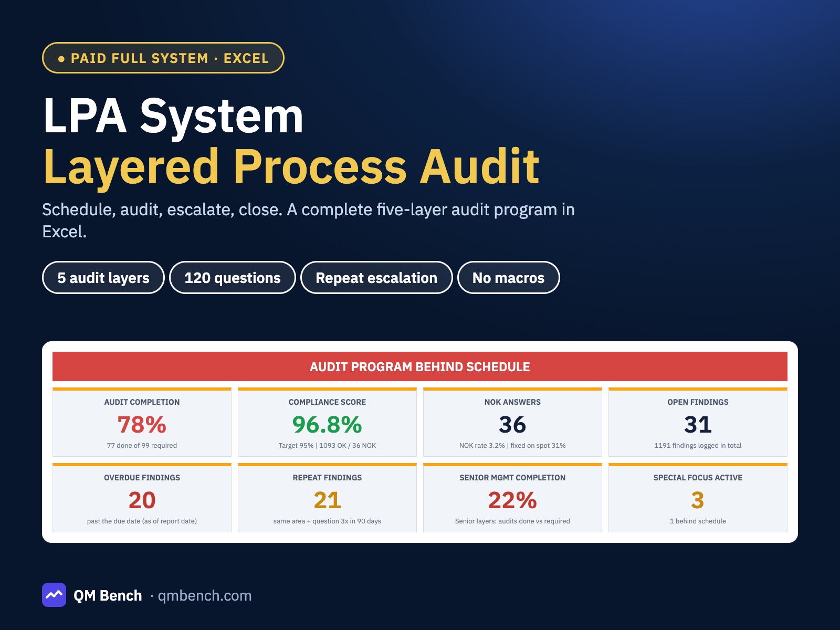
Task: Click 'Senior layers: audits done vs required'
Action: (512, 521)
